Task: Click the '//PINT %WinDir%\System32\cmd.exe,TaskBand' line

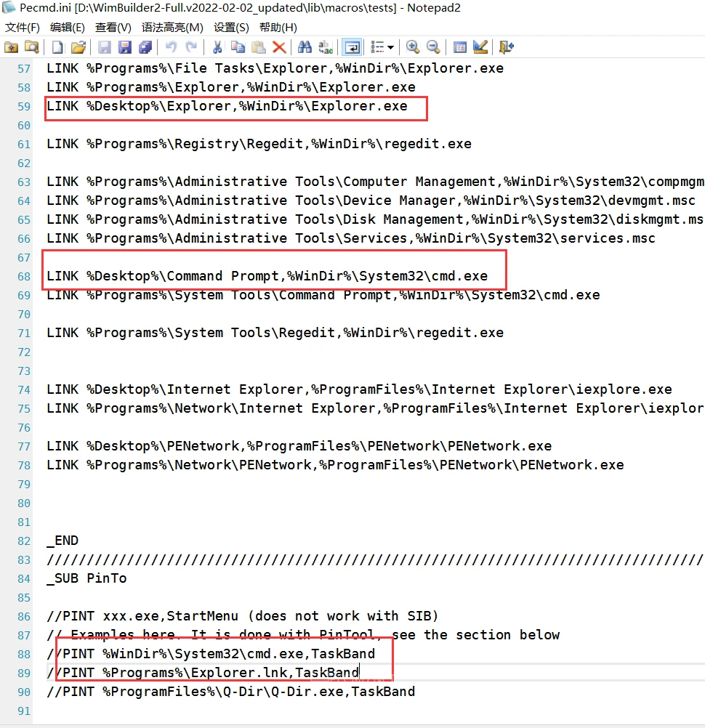Action: pyautogui.click(x=211, y=654)
